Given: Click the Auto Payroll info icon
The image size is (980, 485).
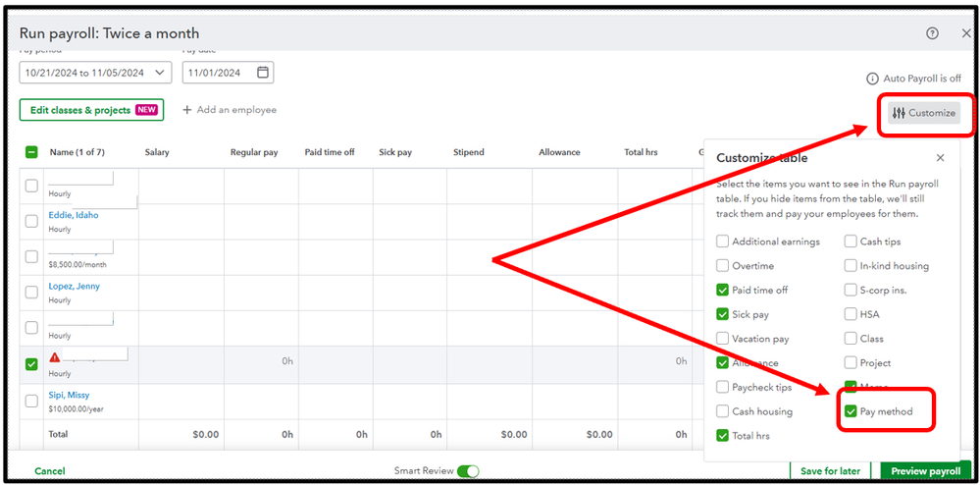Looking at the screenshot, I should 872,79.
